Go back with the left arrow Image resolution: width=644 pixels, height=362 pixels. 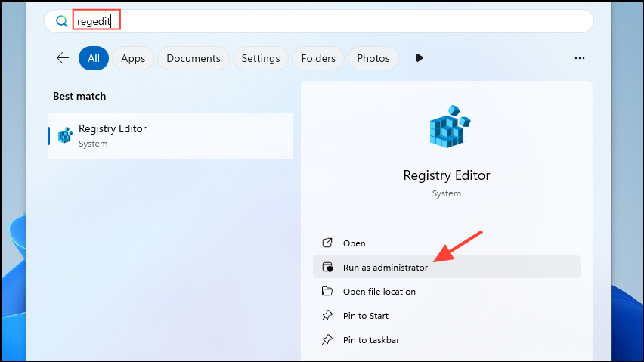coord(63,58)
